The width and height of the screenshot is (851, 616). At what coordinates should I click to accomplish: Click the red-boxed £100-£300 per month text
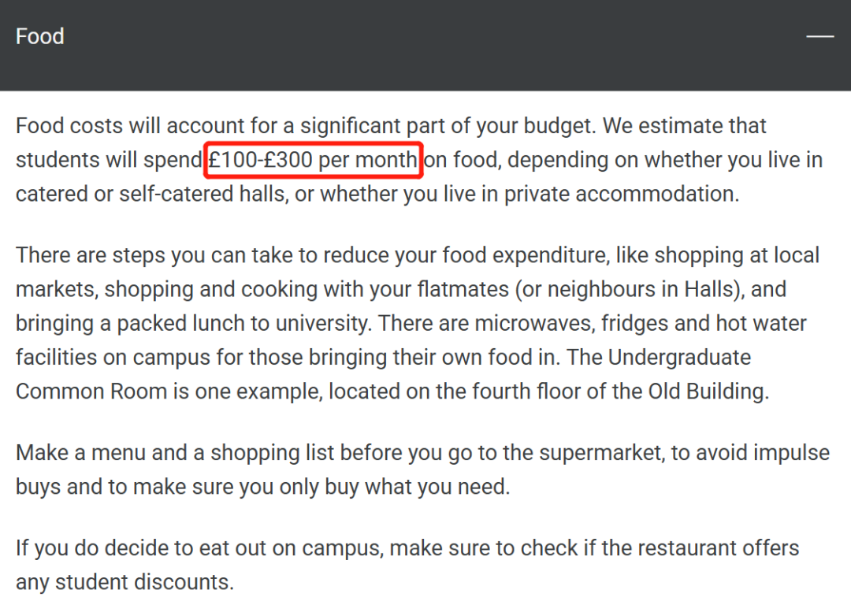tap(313, 160)
